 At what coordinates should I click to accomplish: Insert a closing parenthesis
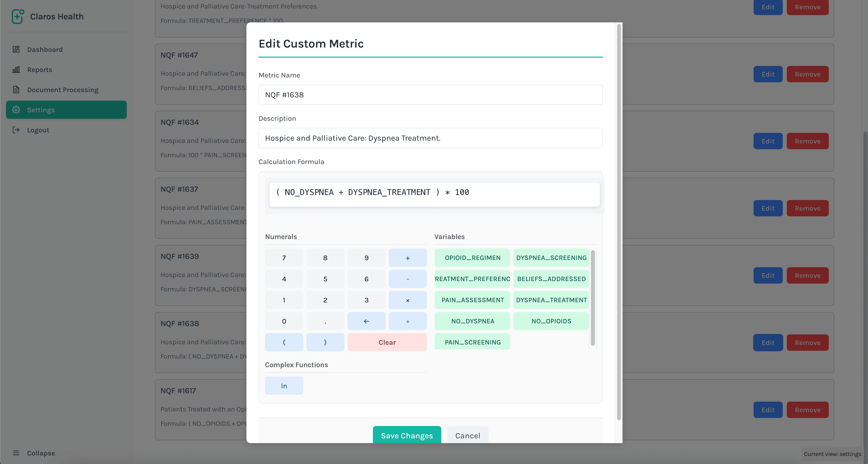(325, 342)
